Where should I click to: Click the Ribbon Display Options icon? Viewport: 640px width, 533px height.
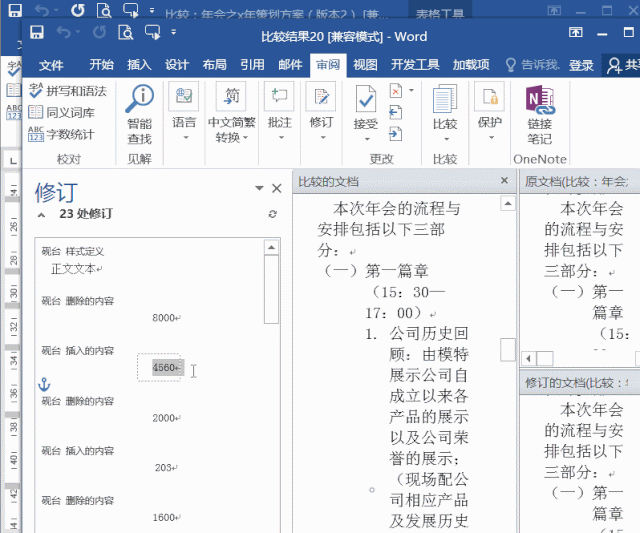tap(576, 32)
